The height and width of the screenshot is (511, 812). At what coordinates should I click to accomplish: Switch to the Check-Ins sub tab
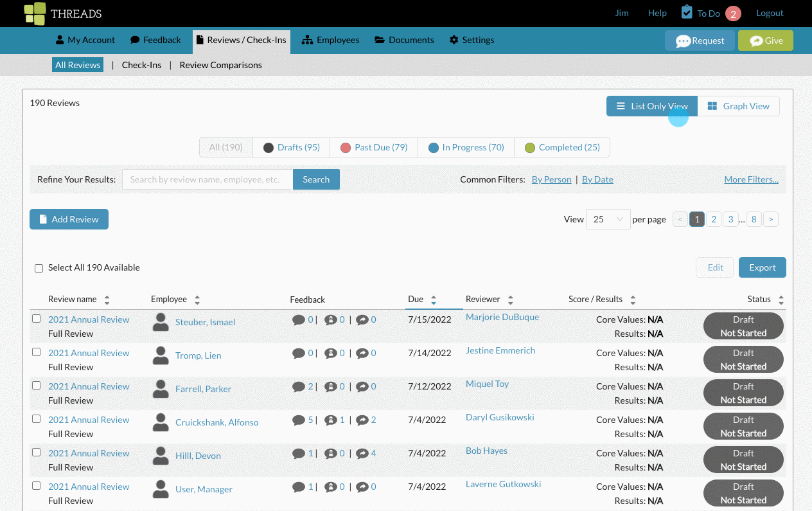click(141, 65)
